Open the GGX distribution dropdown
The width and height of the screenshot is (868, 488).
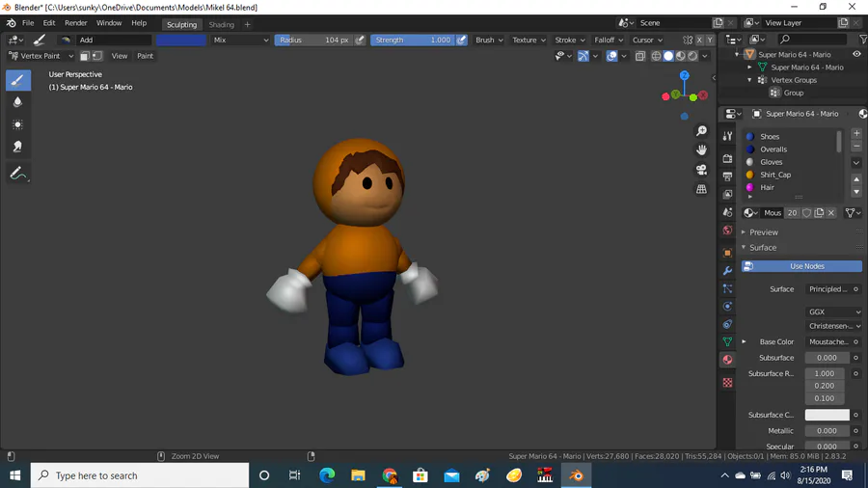833,312
